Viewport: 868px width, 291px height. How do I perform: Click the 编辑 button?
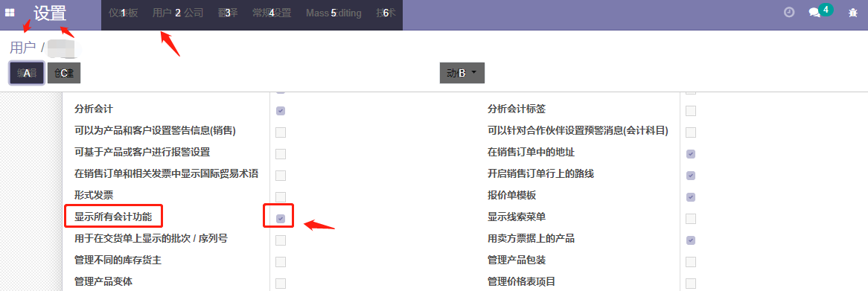pyautogui.click(x=27, y=73)
